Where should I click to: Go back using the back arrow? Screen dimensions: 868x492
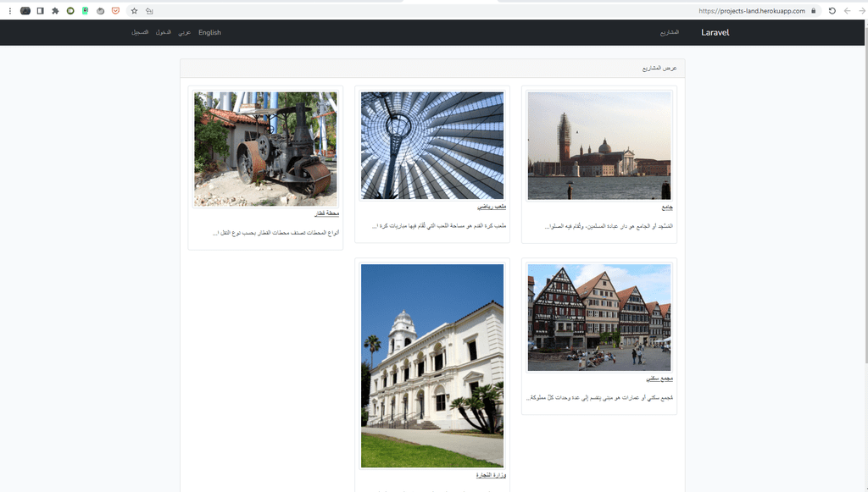pos(862,10)
